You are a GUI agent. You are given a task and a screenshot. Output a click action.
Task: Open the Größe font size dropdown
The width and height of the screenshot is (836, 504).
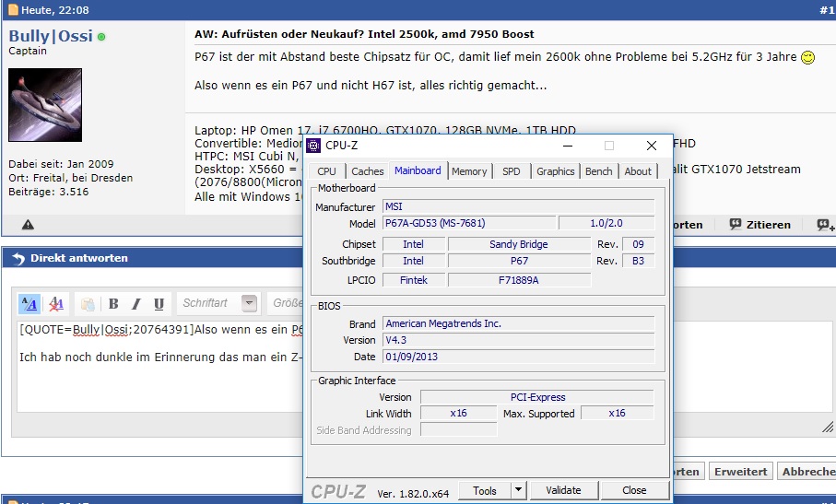(x=286, y=303)
